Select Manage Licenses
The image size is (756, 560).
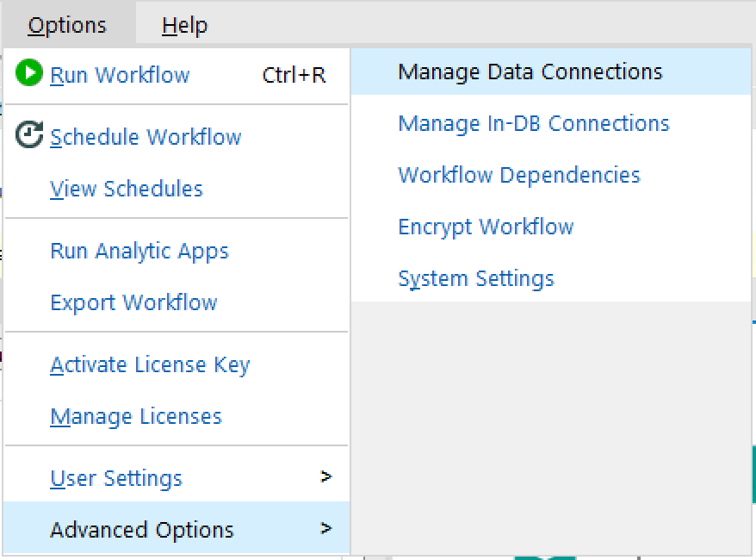click(136, 416)
